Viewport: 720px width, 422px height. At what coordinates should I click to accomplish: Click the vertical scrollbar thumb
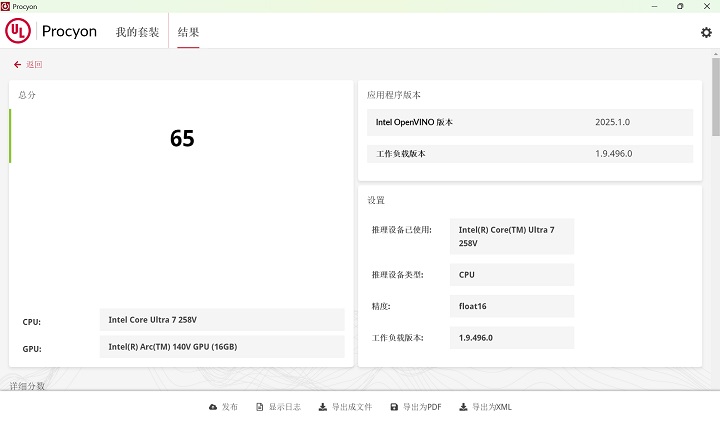tap(716, 97)
